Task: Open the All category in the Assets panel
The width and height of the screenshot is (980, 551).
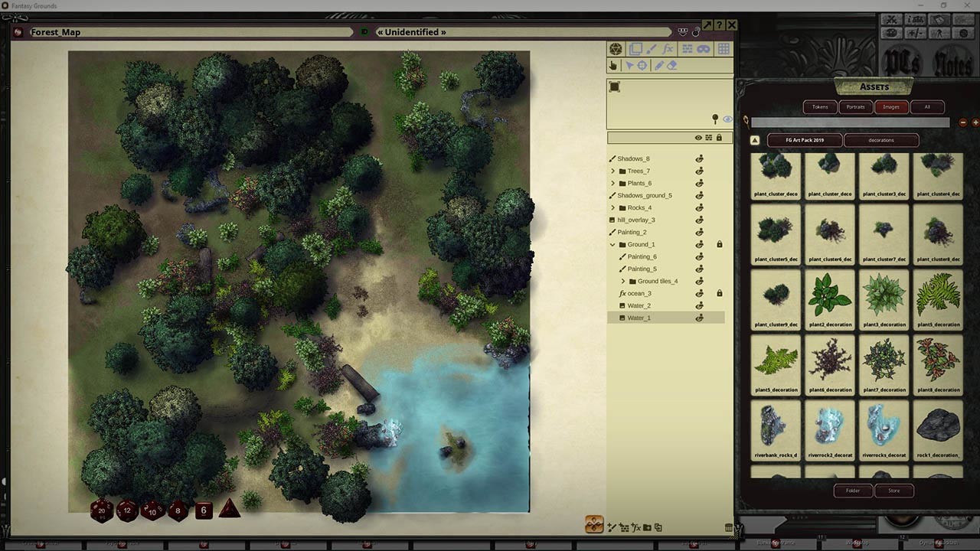Action: point(928,107)
